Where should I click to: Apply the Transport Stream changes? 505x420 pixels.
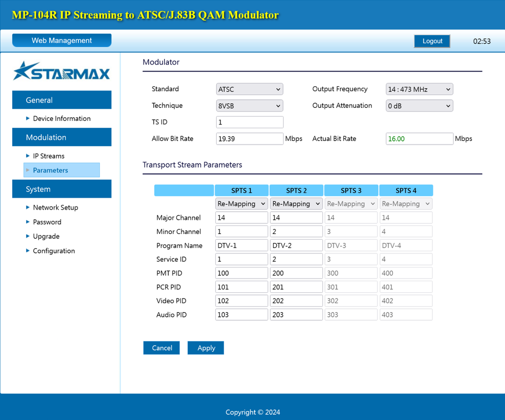(205, 347)
